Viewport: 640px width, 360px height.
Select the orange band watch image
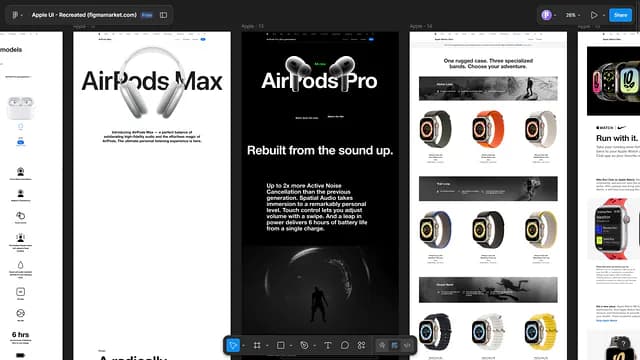(x=488, y=129)
